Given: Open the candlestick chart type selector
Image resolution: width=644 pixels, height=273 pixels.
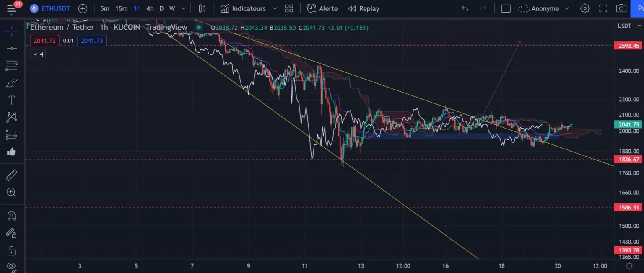Looking at the screenshot, I should point(202,8).
